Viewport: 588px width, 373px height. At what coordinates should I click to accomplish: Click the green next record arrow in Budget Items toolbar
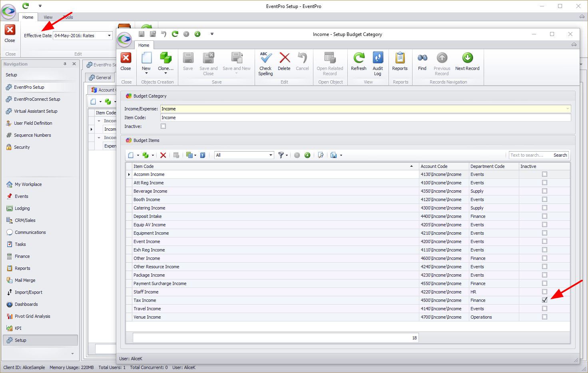click(307, 155)
